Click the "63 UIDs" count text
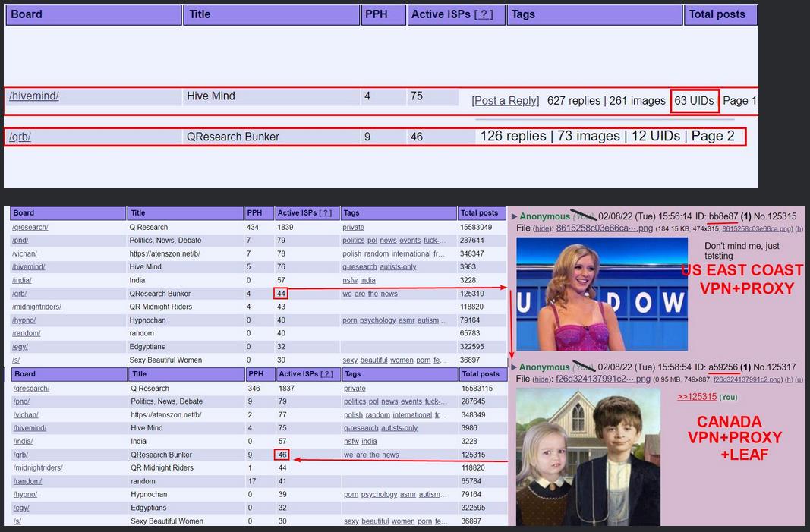This screenshot has width=810, height=532. (x=695, y=101)
